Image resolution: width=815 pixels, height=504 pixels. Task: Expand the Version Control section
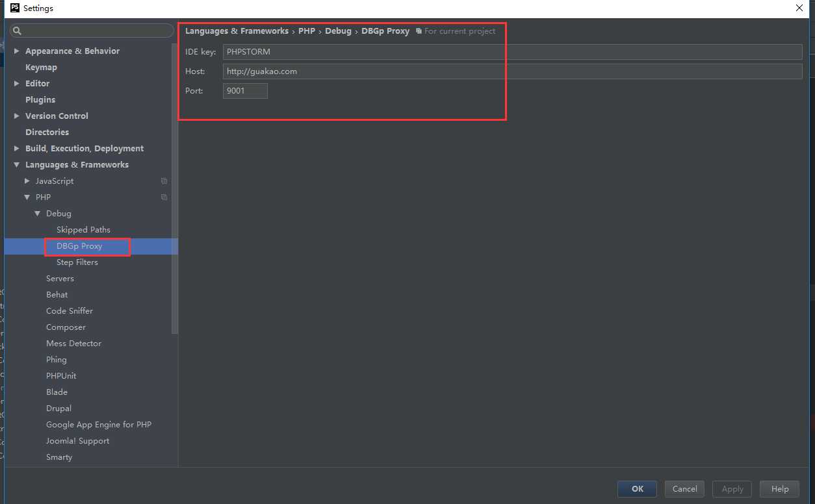(x=17, y=116)
